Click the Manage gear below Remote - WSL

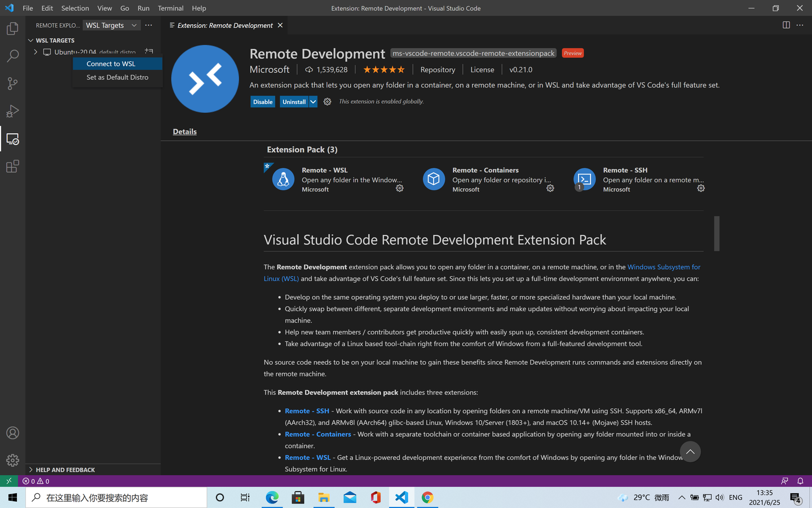click(x=399, y=188)
